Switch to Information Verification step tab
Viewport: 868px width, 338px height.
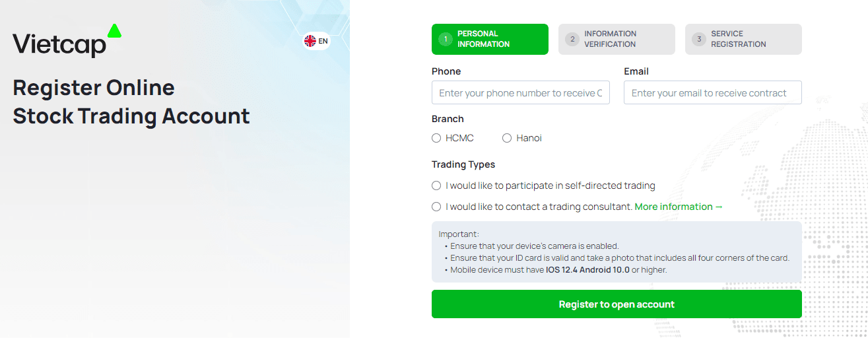[617, 39]
